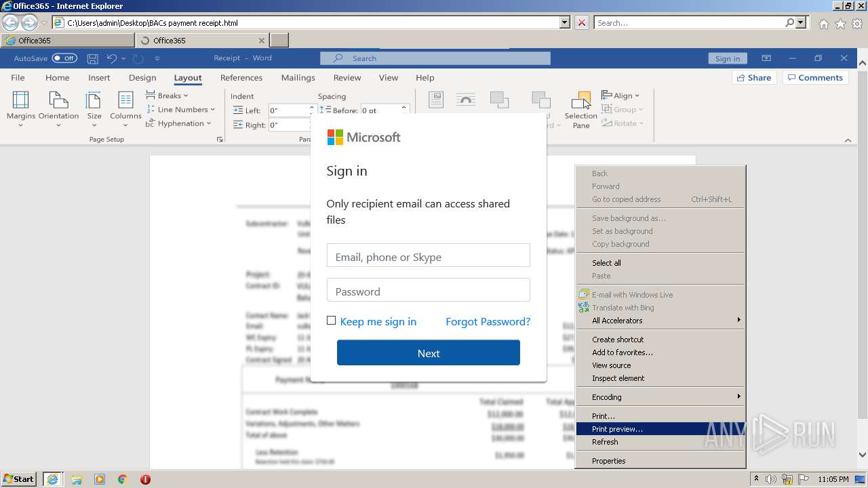Click the Next button in sign-in dialog

pos(429,353)
